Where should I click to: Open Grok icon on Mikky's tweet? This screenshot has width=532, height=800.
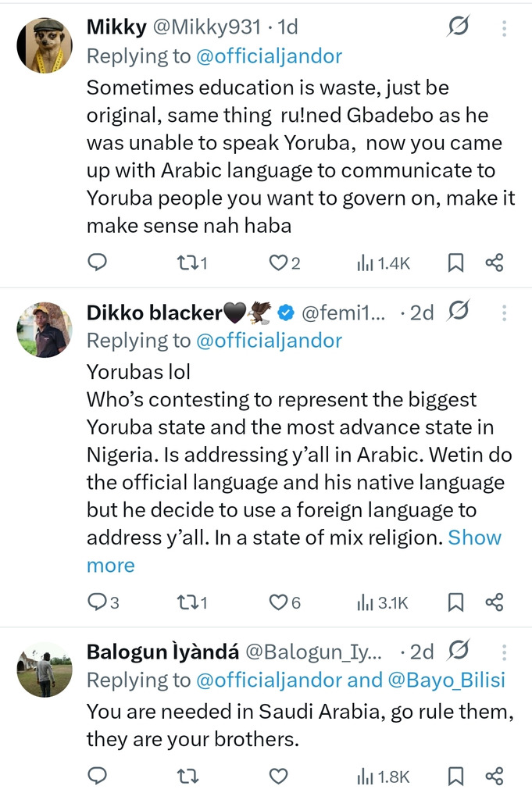click(458, 27)
